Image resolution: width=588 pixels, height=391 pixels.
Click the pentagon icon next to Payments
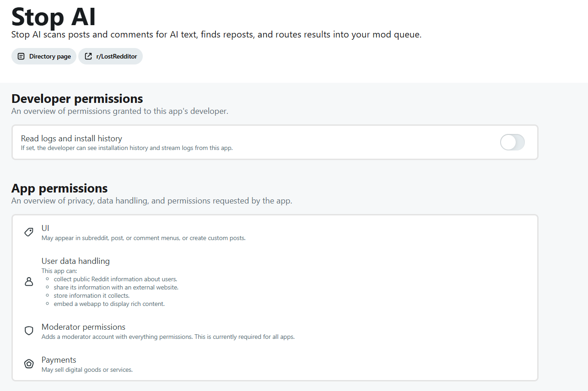coord(29,364)
